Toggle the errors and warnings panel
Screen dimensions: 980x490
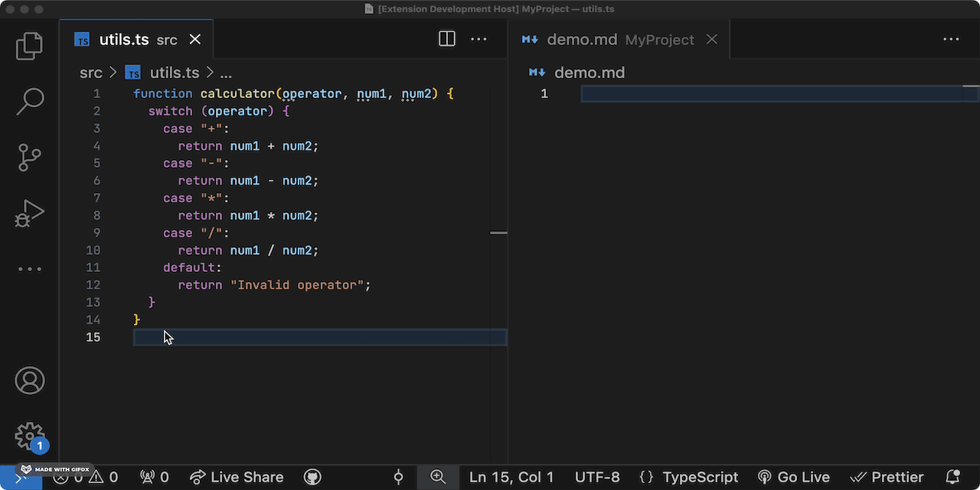(x=86, y=477)
